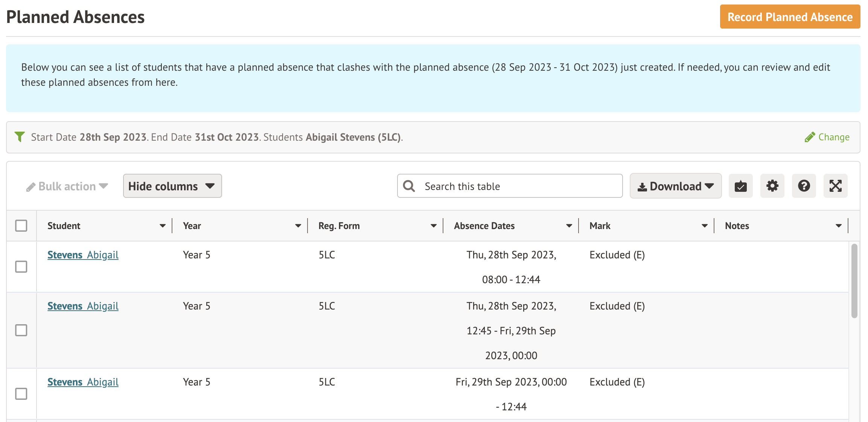Check the last row's selection checkbox
This screenshot has width=868, height=422.
click(21, 394)
